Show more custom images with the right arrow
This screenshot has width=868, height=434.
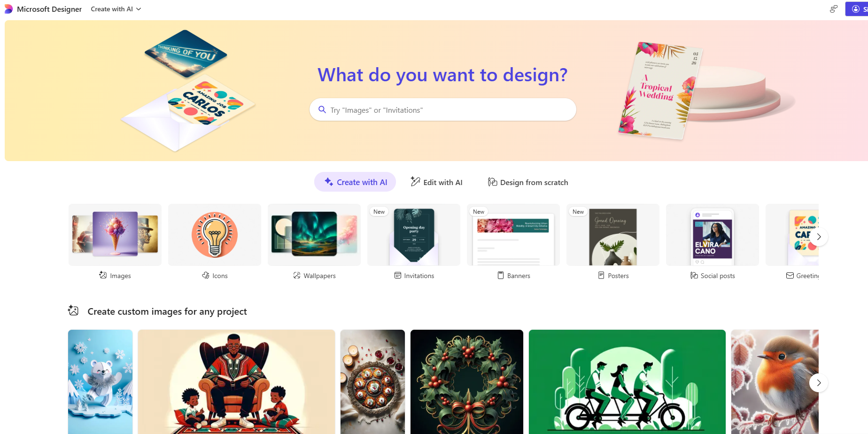tap(819, 383)
